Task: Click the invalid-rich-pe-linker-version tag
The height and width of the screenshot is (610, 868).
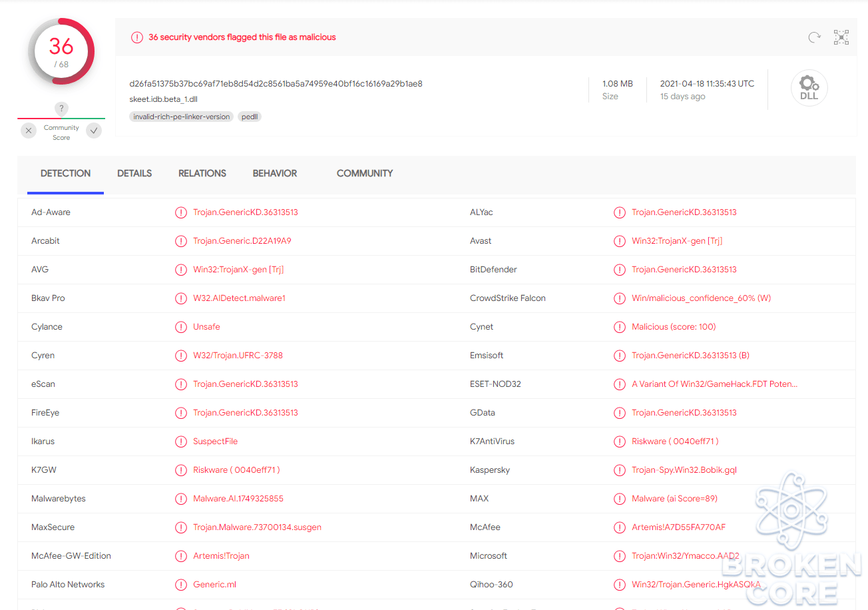Action: (182, 117)
